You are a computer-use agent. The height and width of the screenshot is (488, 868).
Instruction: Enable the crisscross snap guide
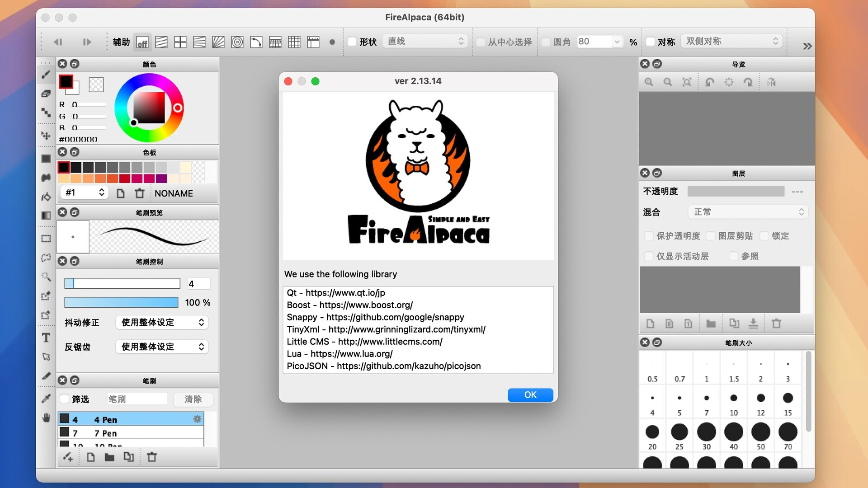[x=180, y=42]
